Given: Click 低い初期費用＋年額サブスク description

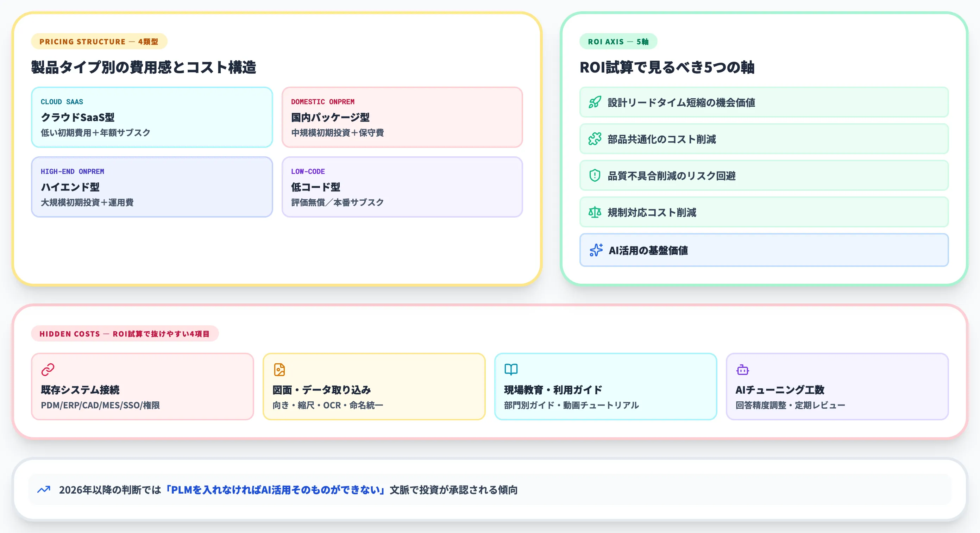Looking at the screenshot, I should click(95, 132).
